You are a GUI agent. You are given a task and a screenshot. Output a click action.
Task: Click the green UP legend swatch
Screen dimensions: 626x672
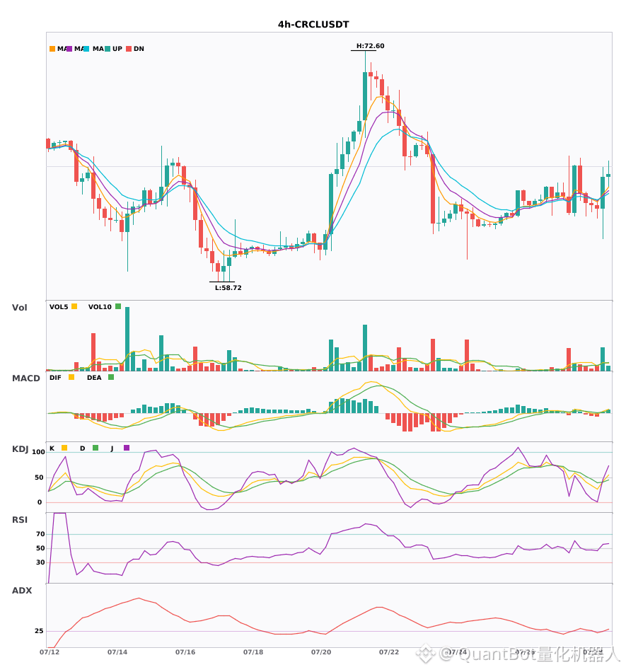pyautogui.click(x=108, y=49)
